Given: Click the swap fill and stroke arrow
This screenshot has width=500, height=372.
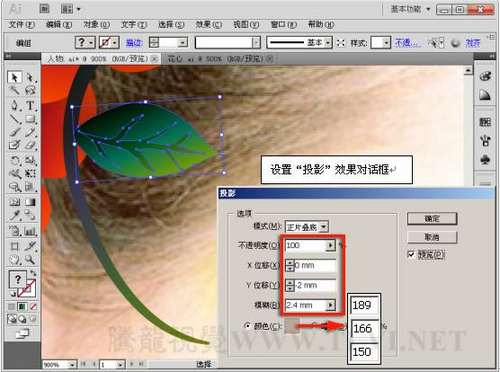Looking at the screenshot, I should tap(33, 273).
